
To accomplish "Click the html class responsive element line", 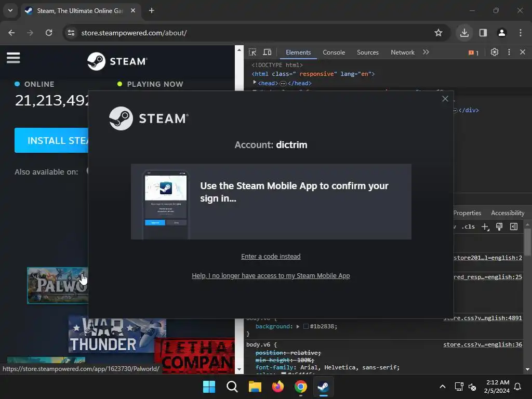I will [313, 74].
